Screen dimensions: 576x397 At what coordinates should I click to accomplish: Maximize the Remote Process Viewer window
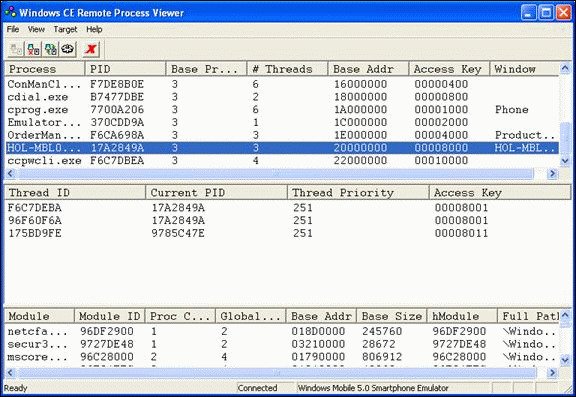point(546,13)
